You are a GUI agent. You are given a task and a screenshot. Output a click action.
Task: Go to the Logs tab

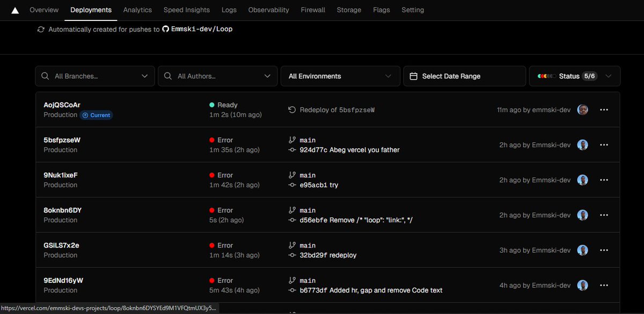tap(229, 10)
